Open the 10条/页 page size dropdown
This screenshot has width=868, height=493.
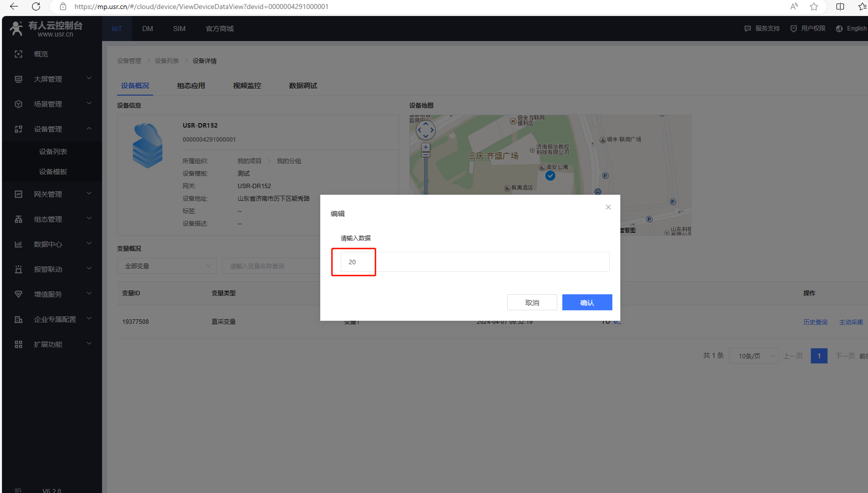(x=753, y=356)
